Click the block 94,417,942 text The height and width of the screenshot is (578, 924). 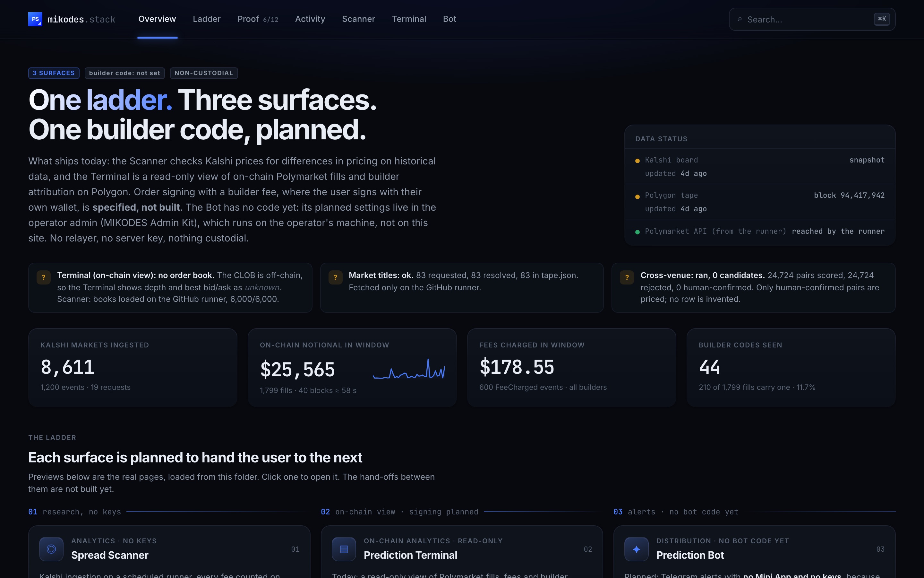(849, 195)
